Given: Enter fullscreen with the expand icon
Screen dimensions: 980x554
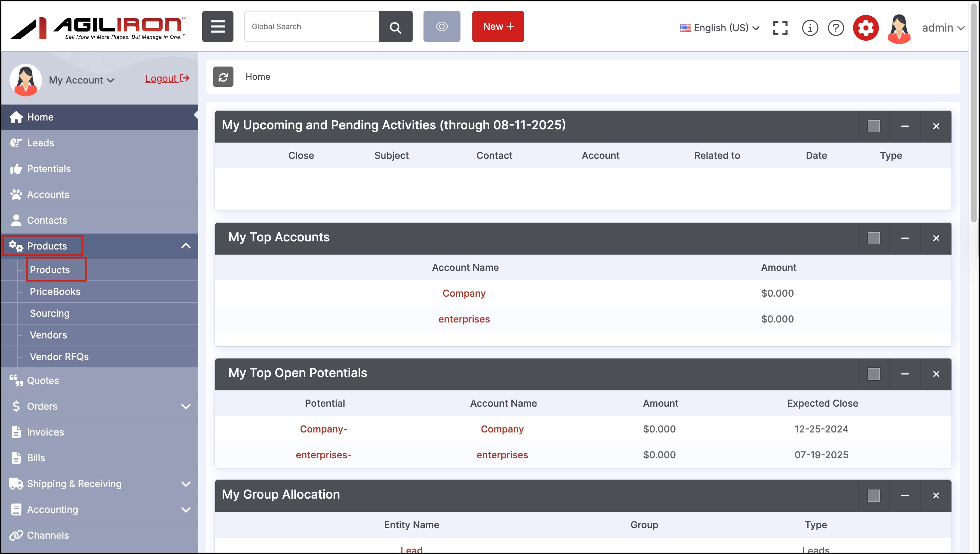Looking at the screenshot, I should click(x=780, y=28).
